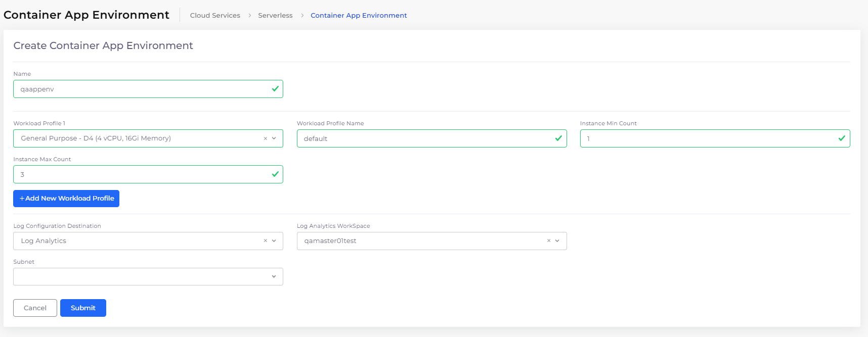Cancel environment creation
The image size is (868, 337).
(x=35, y=308)
